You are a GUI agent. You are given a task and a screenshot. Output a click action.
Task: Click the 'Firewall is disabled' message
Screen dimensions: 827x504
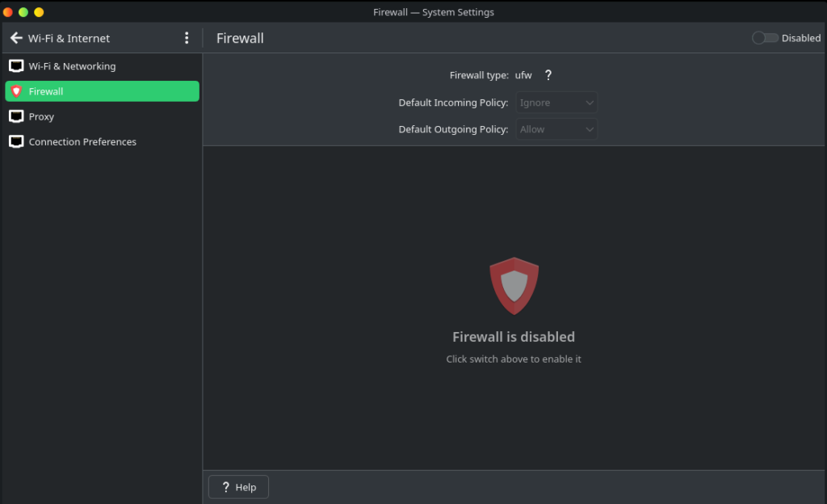(x=514, y=337)
